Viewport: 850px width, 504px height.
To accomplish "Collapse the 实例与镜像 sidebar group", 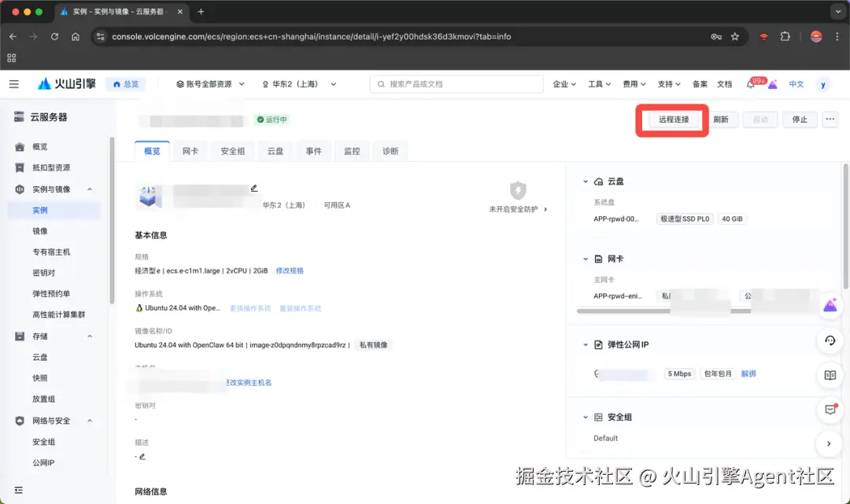I will click(x=90, y=189).
